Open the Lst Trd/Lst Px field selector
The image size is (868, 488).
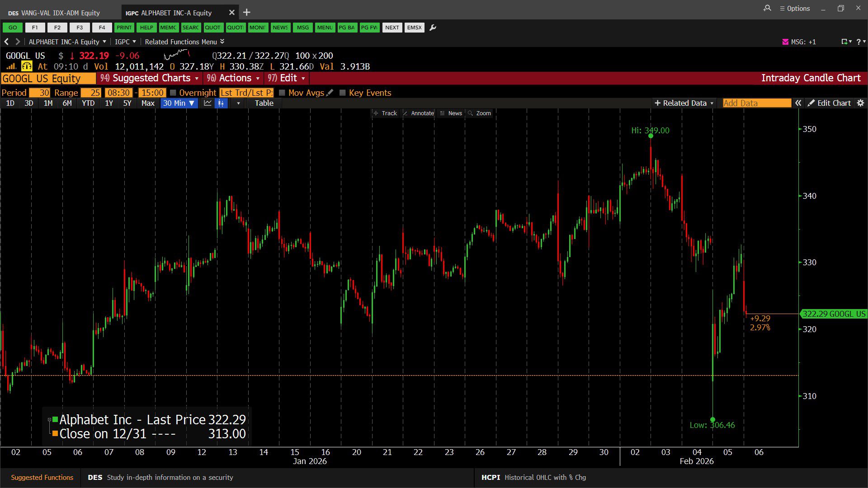pos(246,93)
